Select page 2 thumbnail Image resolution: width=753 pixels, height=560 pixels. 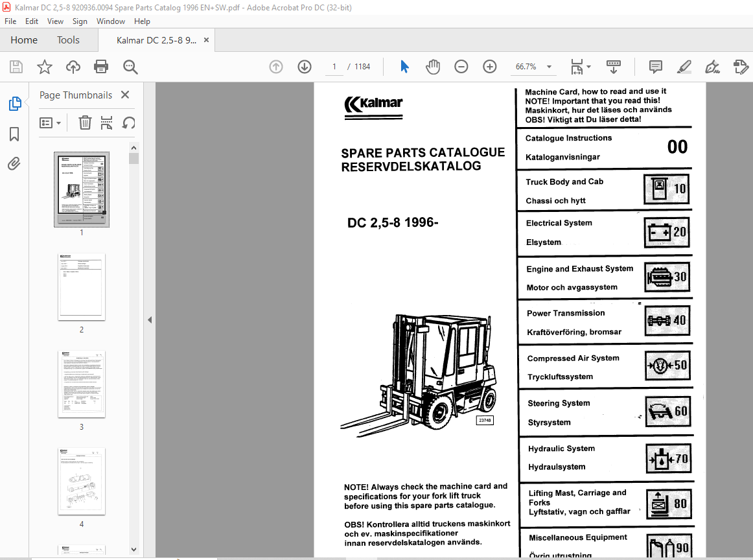pyautogui.click(x=82, y=286)
